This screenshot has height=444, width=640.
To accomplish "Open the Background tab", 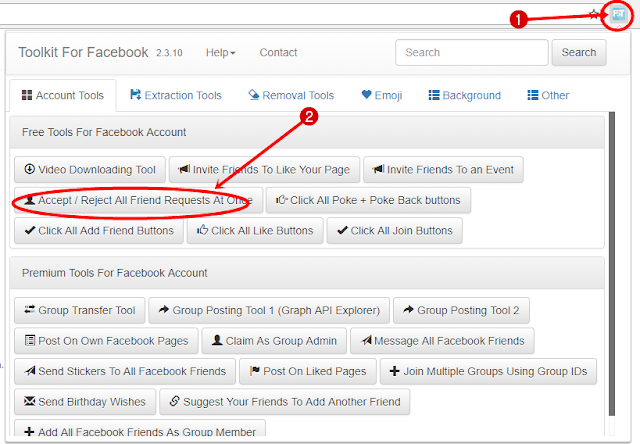I will click(x=464, y=95).
